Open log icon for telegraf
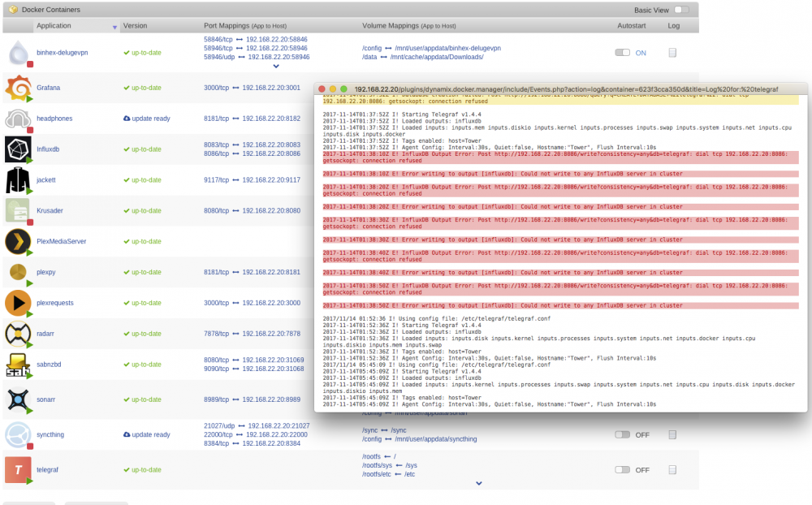Viewport: 812px width, 505px height. [x=672, y=470]
